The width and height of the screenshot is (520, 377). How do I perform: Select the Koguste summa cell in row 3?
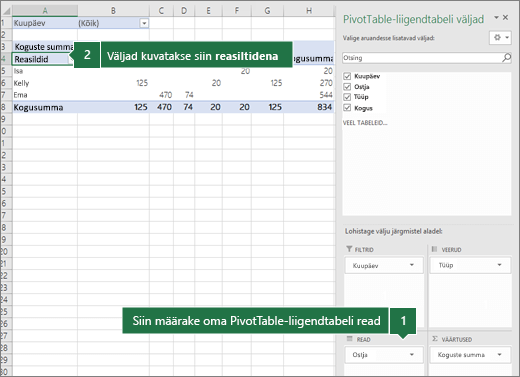(43, 47)
